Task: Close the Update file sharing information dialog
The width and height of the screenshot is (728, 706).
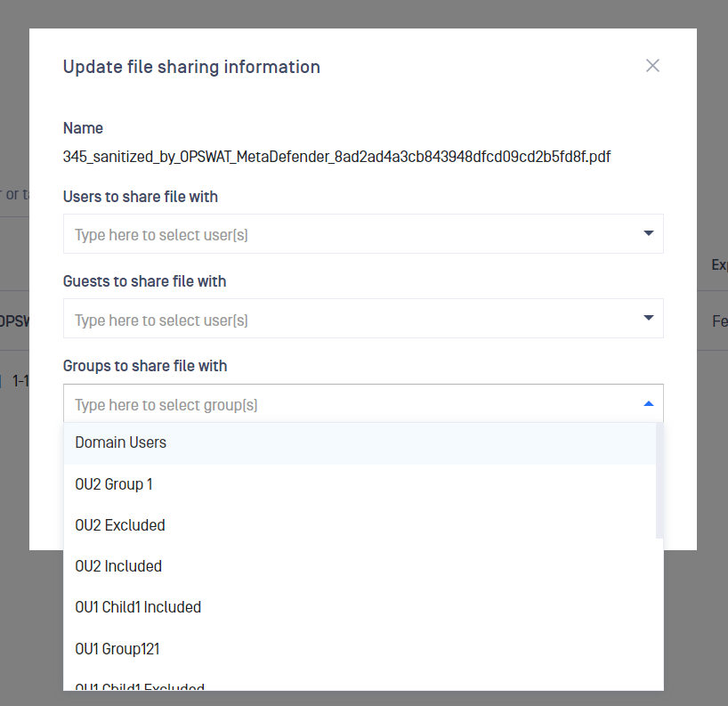Action: (x=652, y=66)
